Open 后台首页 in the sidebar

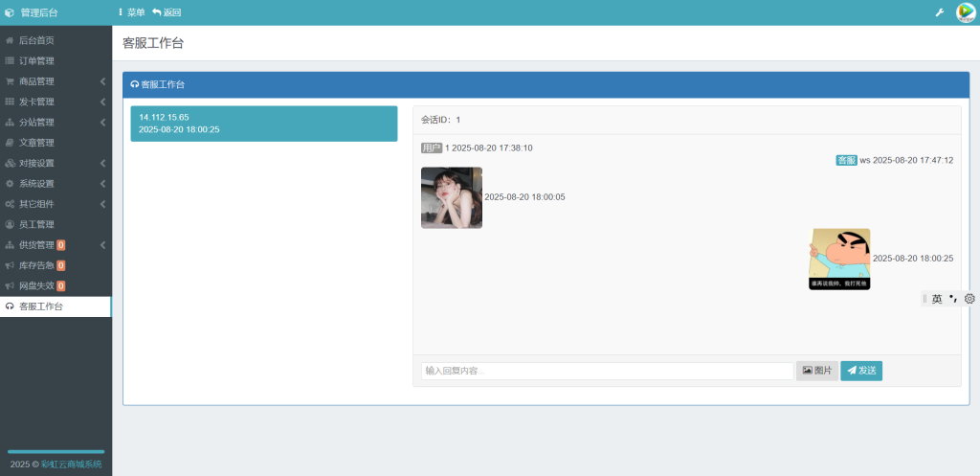(56, 40)
